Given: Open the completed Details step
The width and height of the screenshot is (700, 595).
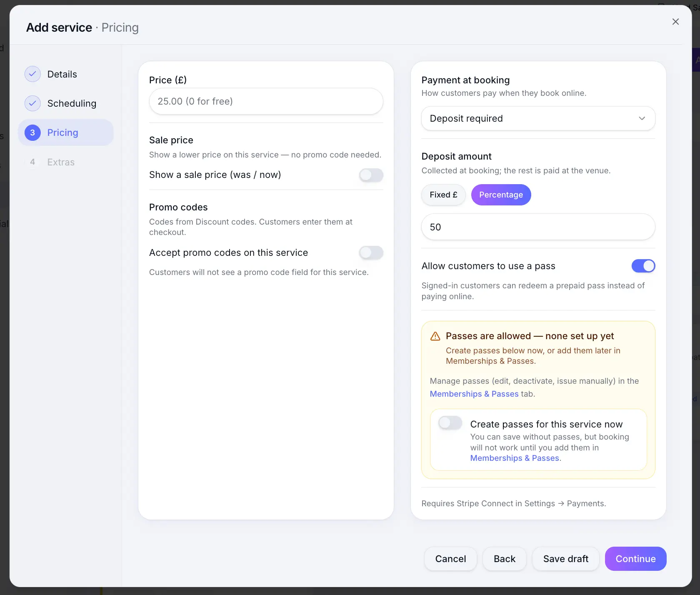Looking at the screenshot, I should (66, 74).
